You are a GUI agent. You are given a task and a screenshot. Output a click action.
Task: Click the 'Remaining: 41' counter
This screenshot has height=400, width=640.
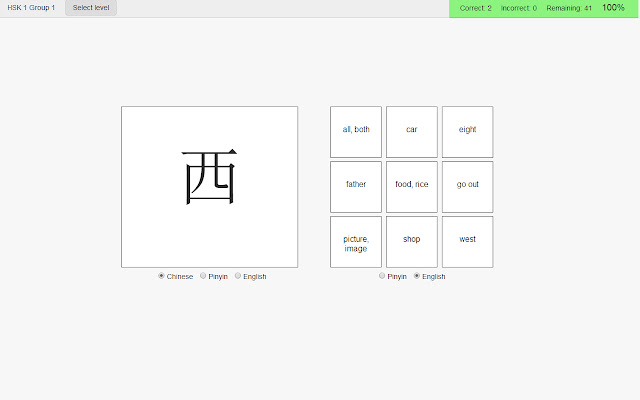tap(569, 8)
